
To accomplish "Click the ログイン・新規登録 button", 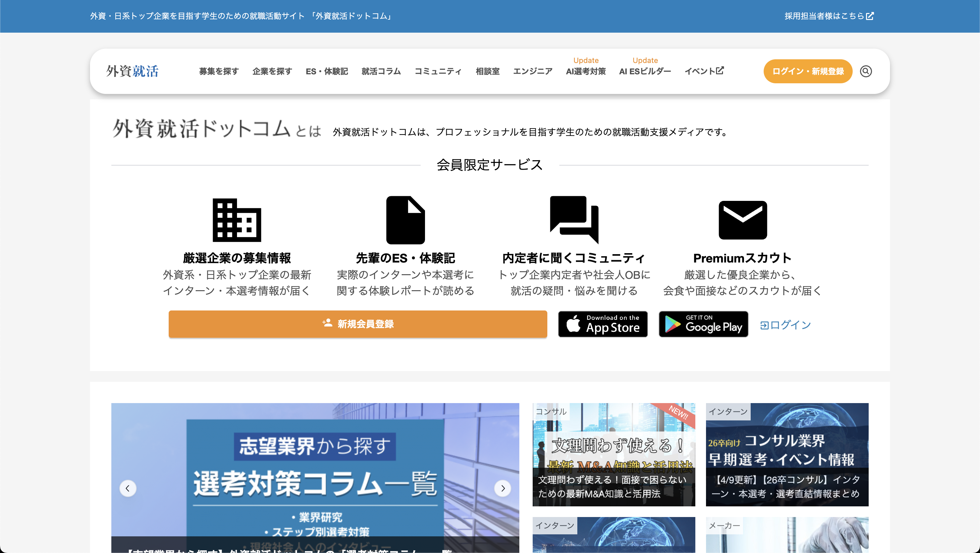I will pyautogui.click(x=808, y=71).
